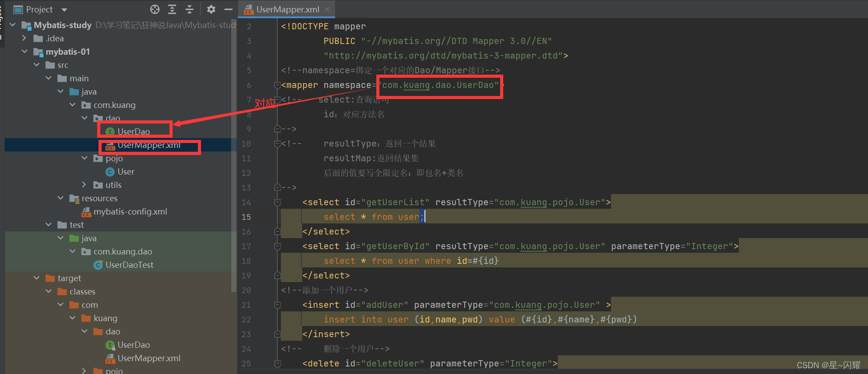Open the Project view dropdown

64,10
